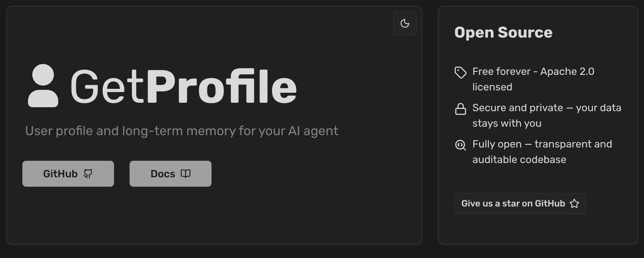Click the open book icon on Docs button
Image resolution: width=644 pixels, height=258 pixels.
[x=185, y=173]
